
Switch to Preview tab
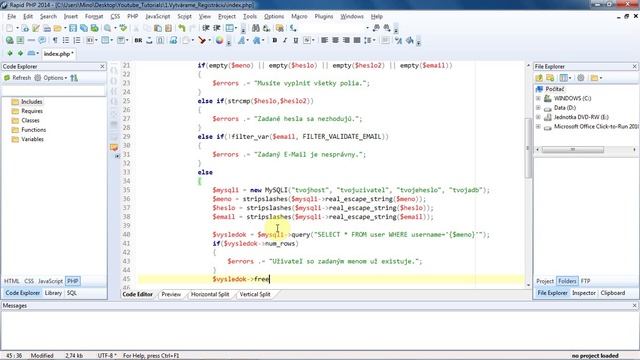171,294
